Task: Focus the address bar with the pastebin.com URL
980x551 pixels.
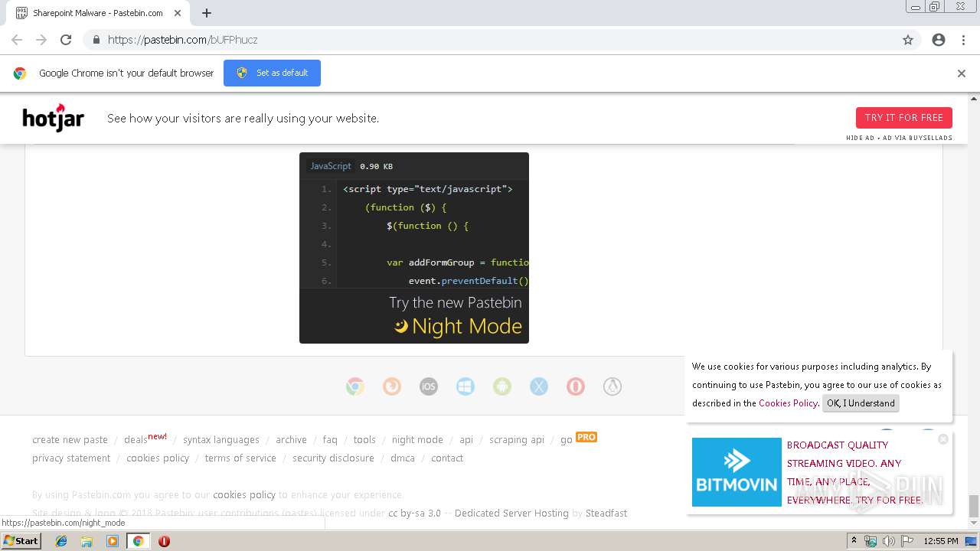Action: 490,40
